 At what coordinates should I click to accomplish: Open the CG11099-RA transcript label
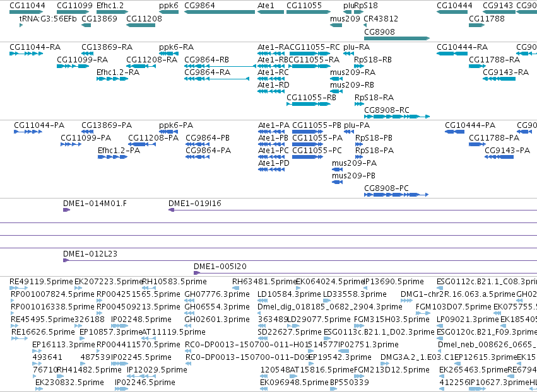[x=82, y=59]
